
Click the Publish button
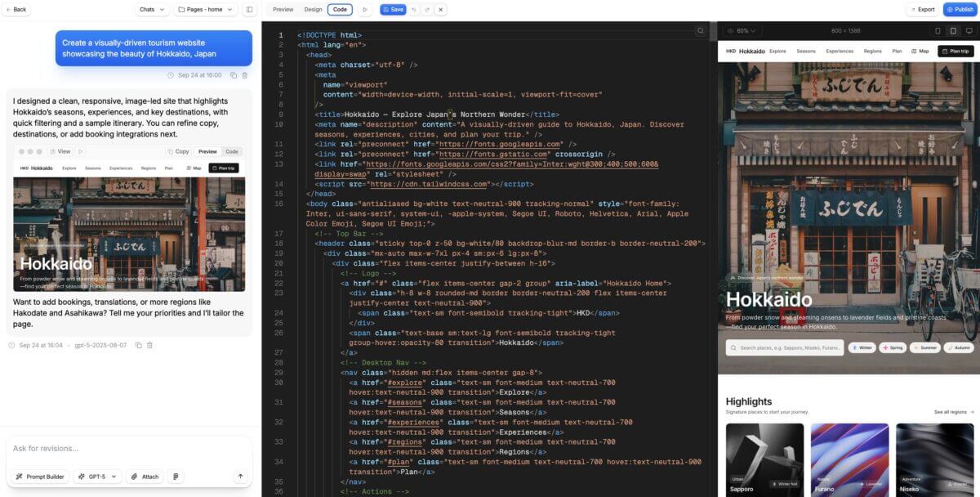click(x=960, y=10)
